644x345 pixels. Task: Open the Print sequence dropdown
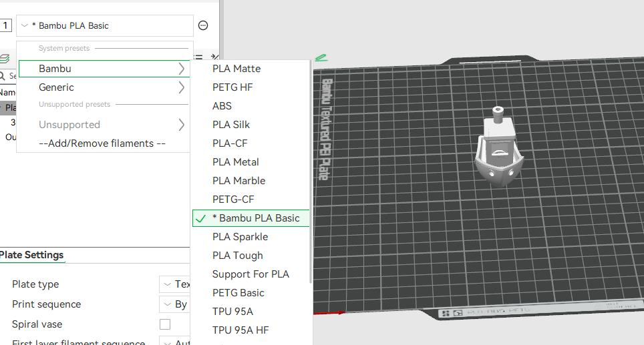(175, 304)
